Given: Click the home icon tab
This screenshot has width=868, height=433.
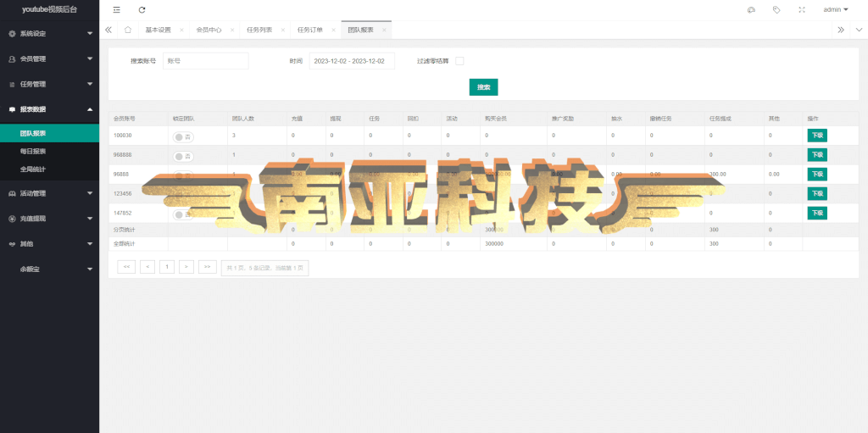Looking at the screenshot, I should click(128, 30).
